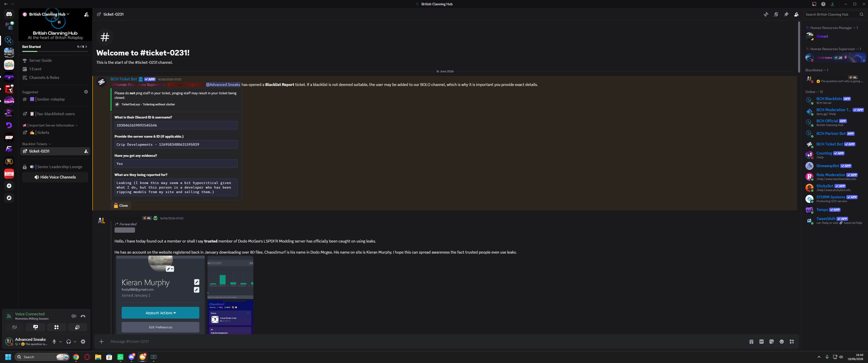Click the Windows Start button

[x=8, y=357]
